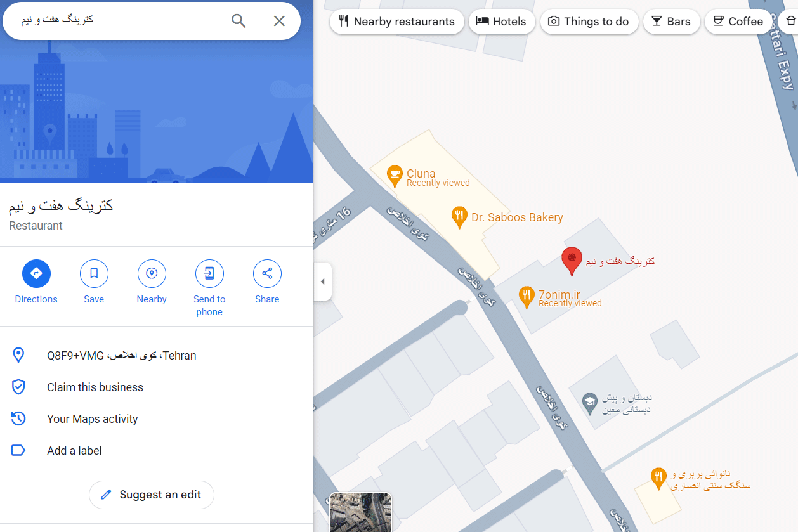Click inside the search input field
The width and height of the screenshot is (798, 532).
coord(121,20)
